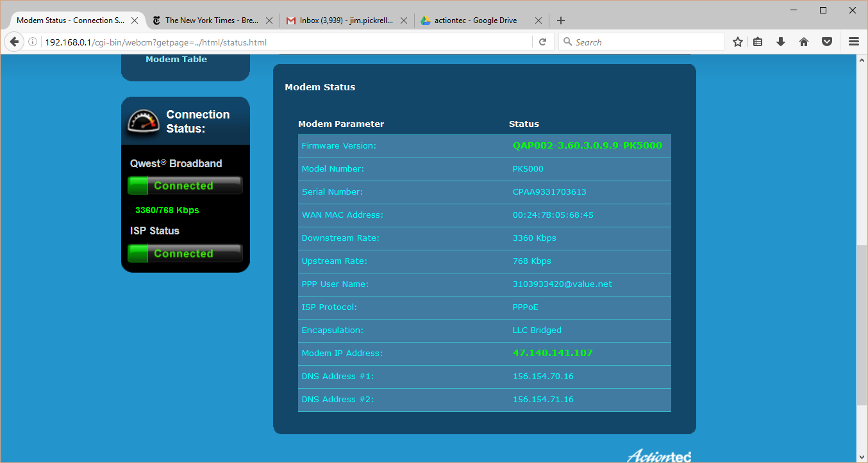
Task: Click the Status column header
Action: click(x=524, y=124)
